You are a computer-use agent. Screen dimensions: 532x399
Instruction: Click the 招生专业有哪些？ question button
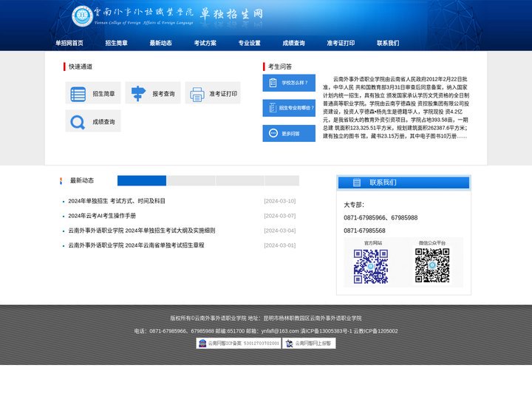click(289, 108)
